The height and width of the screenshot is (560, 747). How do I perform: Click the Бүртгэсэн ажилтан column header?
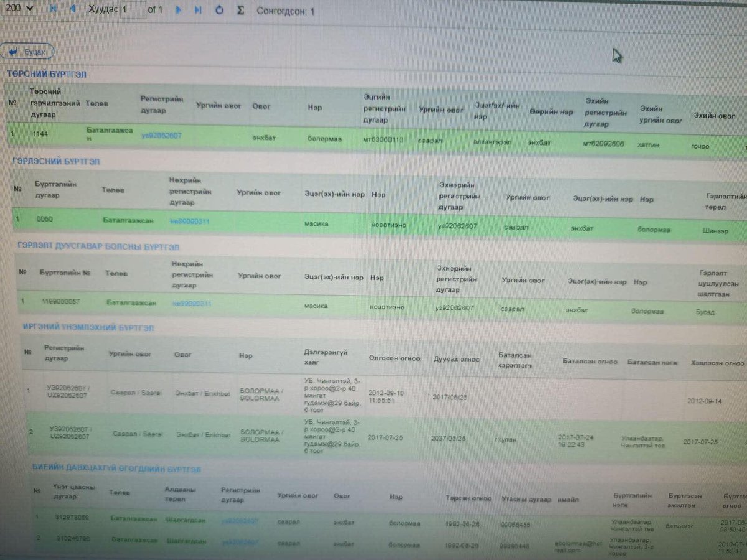(x=685, y=500)
